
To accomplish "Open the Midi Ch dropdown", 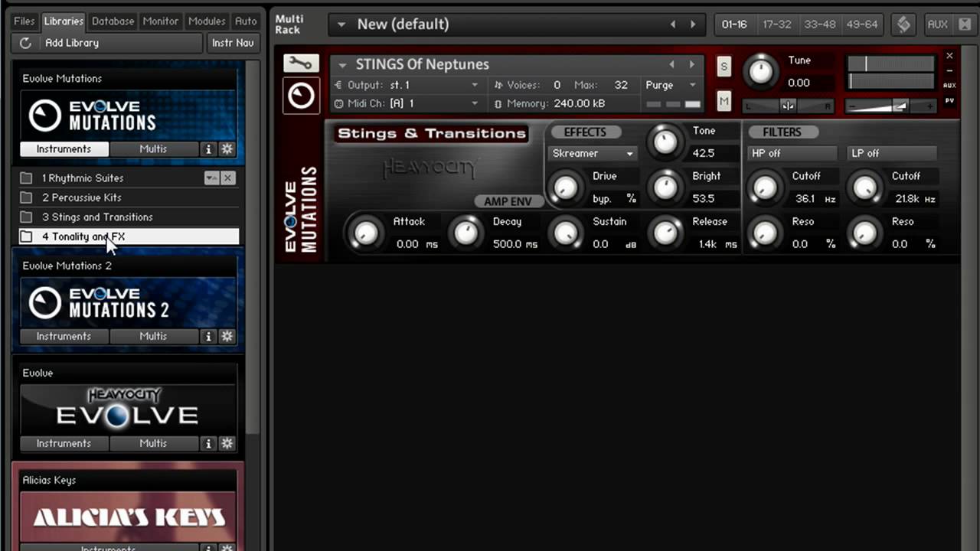I will click(475, 103).
